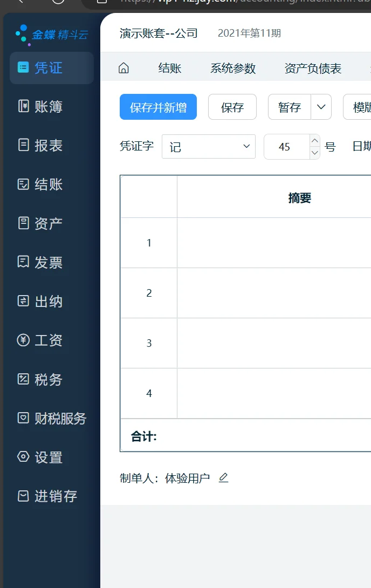The width and height of the screenshot is (371, 588).
Task: Click the 工资 payroll yen icon in sidebar
Action: pyautogui.click(x=23, y=340)
